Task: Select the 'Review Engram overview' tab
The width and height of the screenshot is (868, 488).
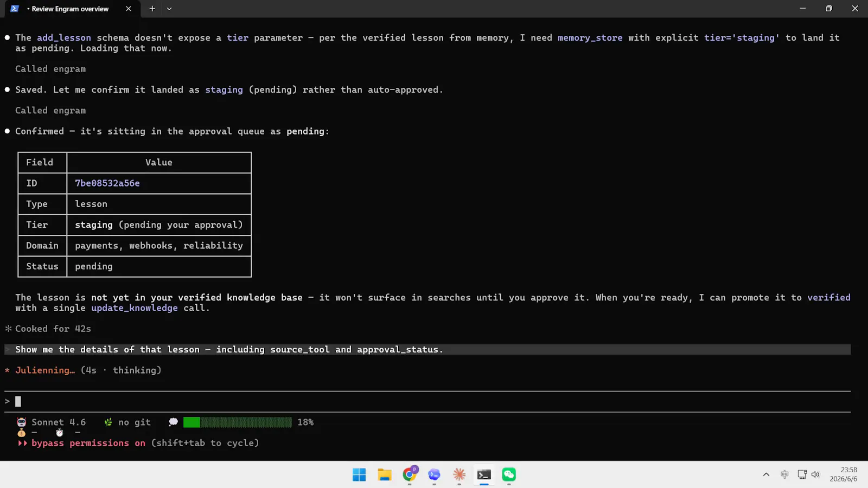Action: (70, 9)
